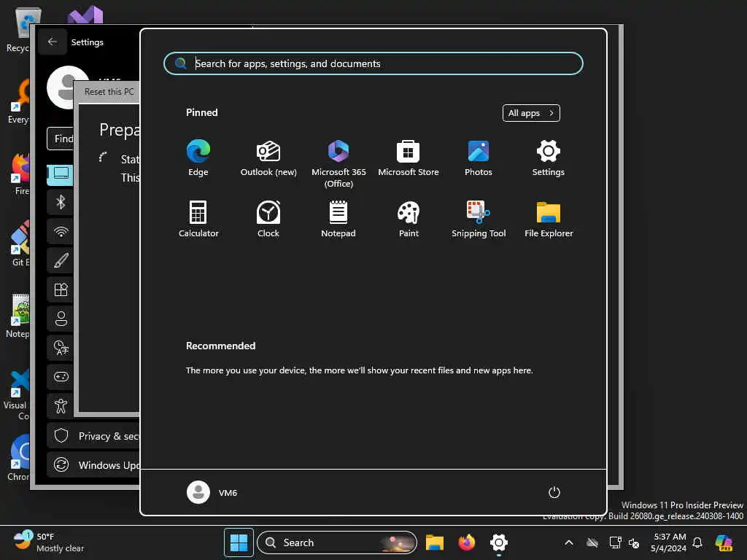This screenshot has height=560, width=747.
Task: Open Settings from pinned apps
Action: point(549,158)
